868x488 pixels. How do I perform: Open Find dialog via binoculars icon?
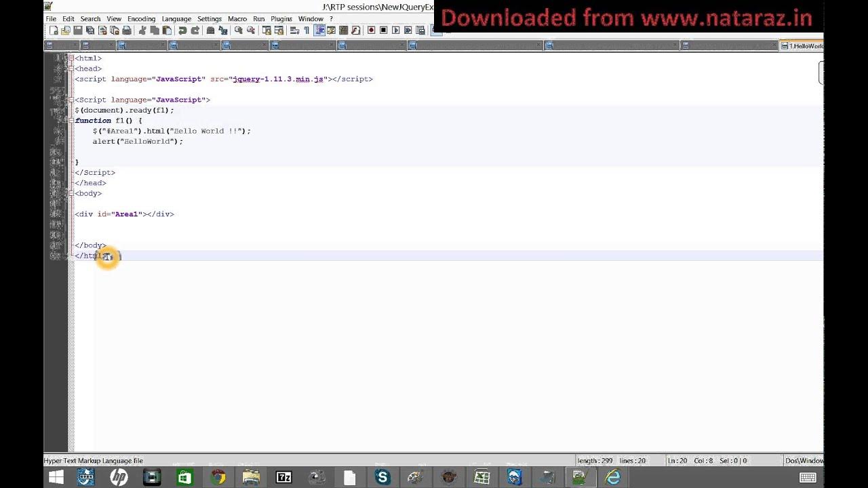211,30
